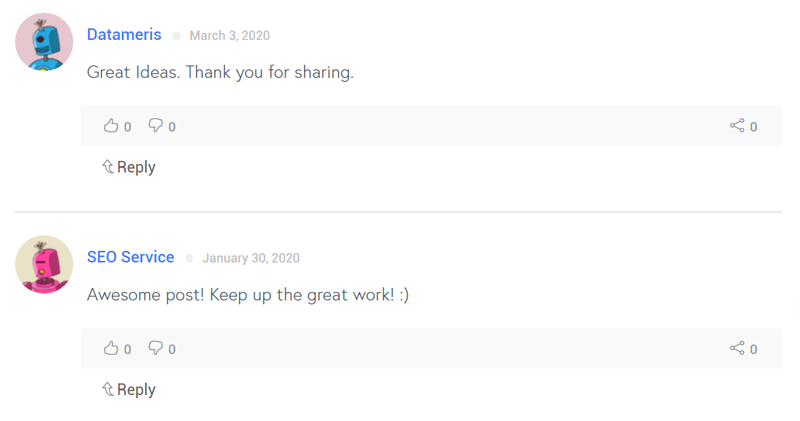Click share count on the Datameris comment
800x421 pixels.
point(754,127)
